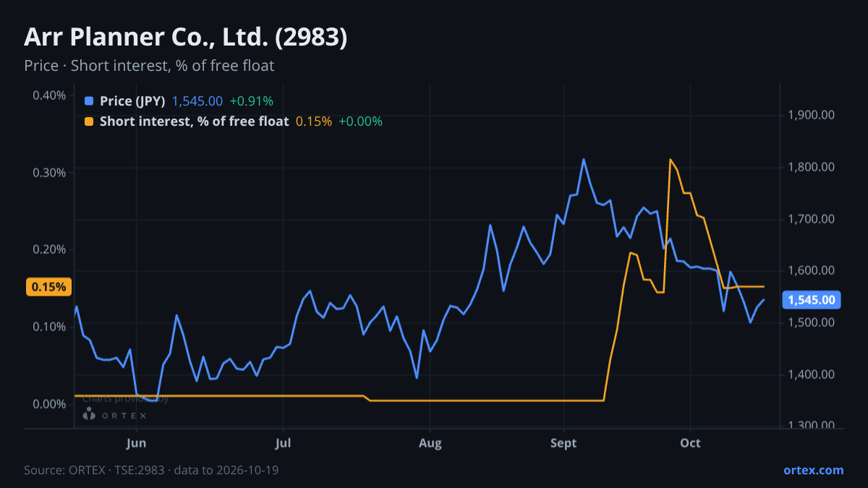Viewport: 868px width, 488px height.
Task: Click the 1,600.00 right axis label
Action: click(812, 270)
